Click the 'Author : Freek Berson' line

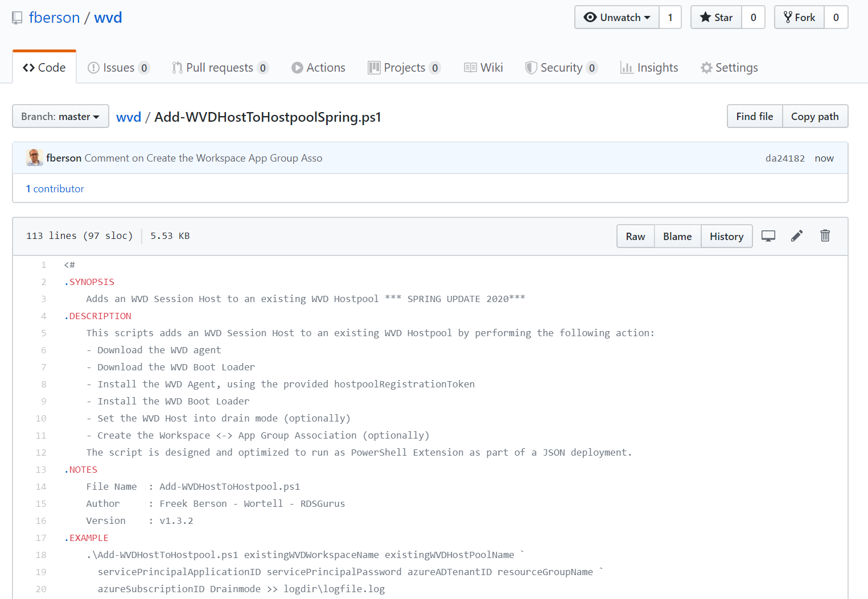[x=216, y=503]
